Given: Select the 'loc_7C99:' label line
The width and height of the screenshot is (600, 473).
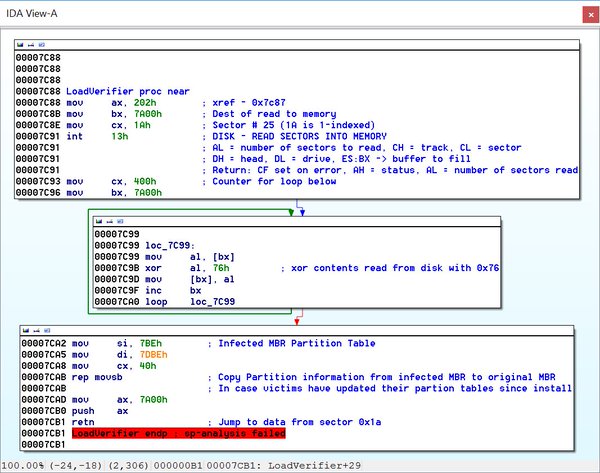Looking at the screenshot, I should [x=170, y=246].
